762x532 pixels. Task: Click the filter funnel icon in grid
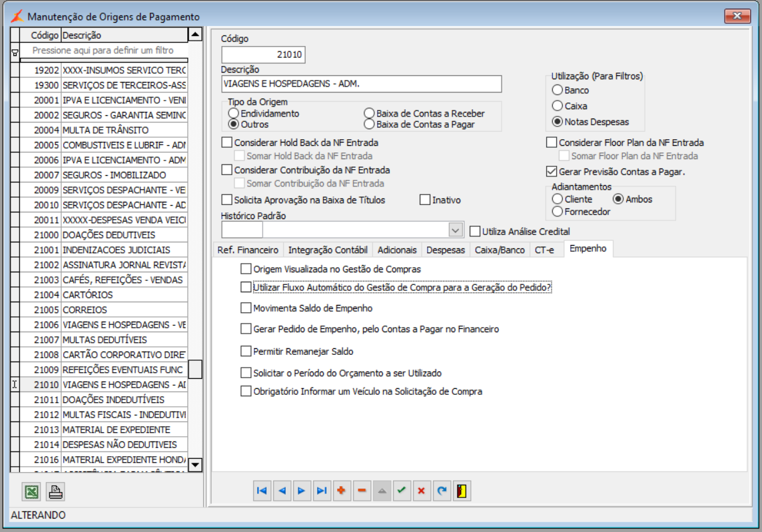click(x=15, y=53)
